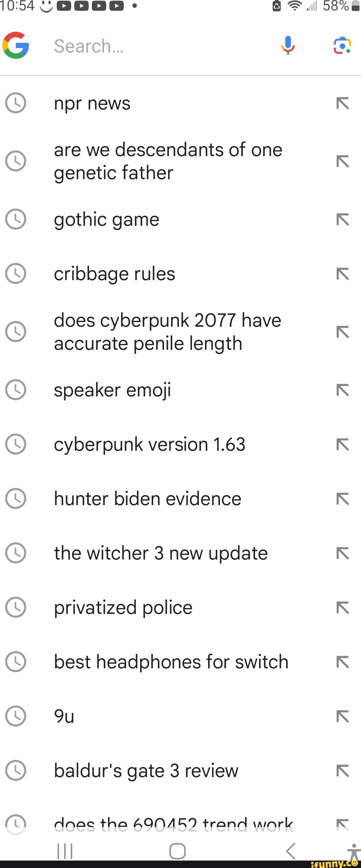361x868 pixels.
Task: Tap the '9u' recent search
Action: coord(64,716)
